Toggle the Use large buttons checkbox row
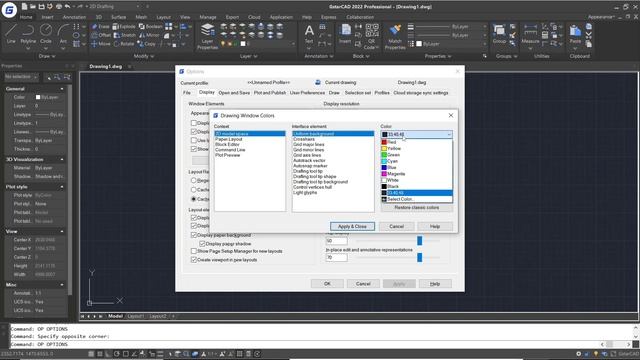640x360 pixels. (194, 140)
